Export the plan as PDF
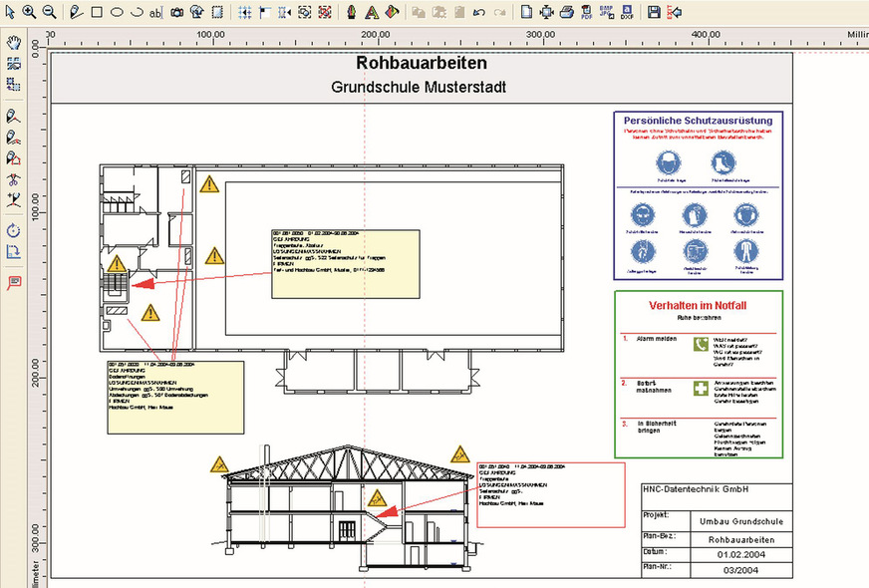This screenshot has width=869, height=588. 589,12
